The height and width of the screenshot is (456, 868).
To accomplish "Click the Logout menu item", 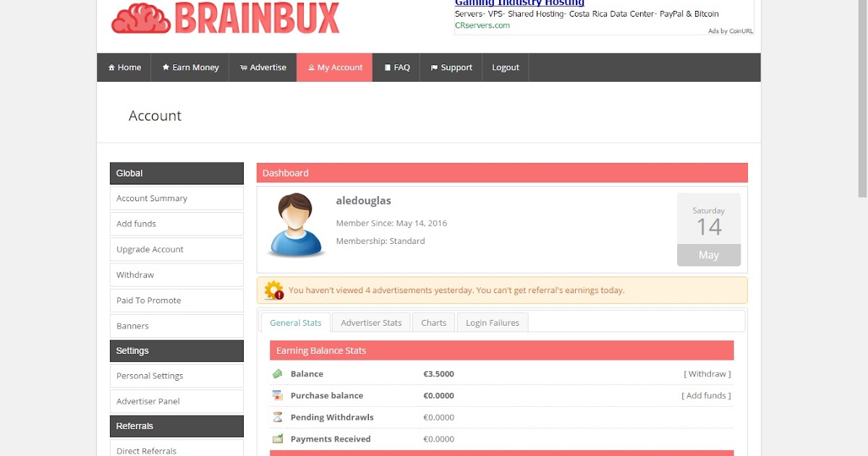I will (x=506, y=67).
